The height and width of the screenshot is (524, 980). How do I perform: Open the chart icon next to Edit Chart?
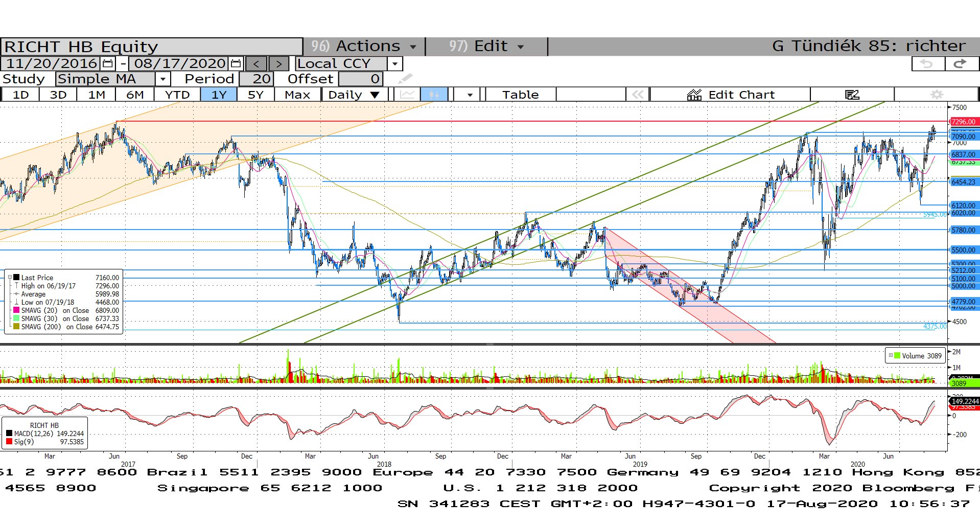[x=694, y=95]
